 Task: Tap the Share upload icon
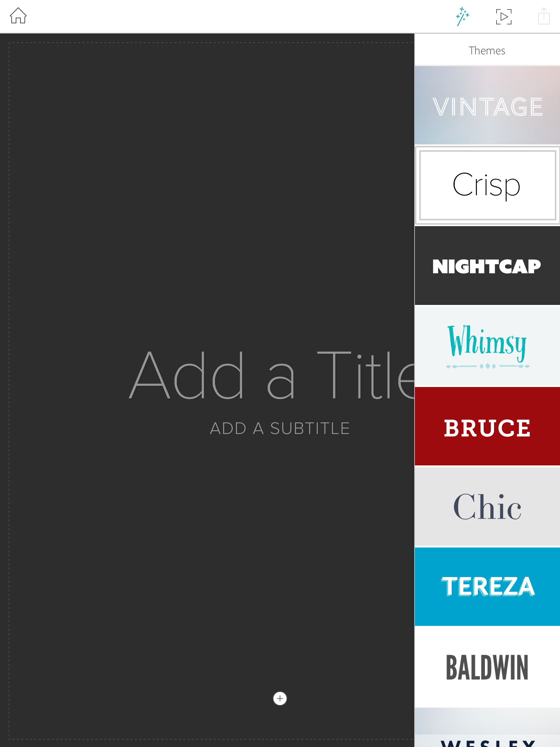544,16
